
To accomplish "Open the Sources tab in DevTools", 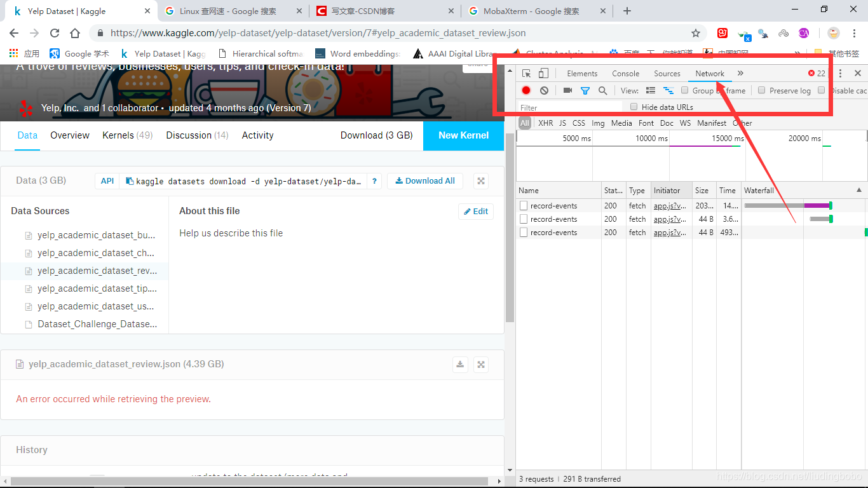I will 667,74.
